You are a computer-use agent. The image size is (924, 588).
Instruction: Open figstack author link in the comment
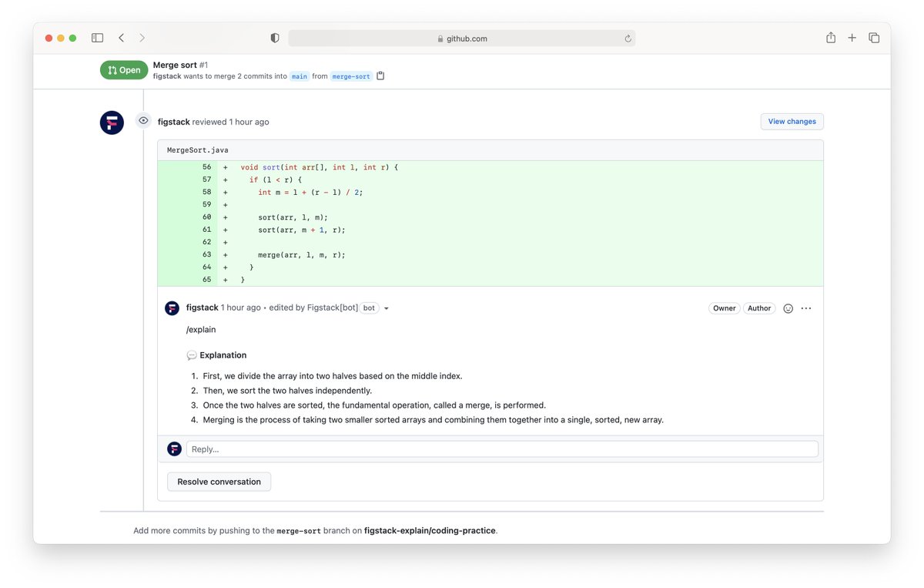(x=203, y=307)
